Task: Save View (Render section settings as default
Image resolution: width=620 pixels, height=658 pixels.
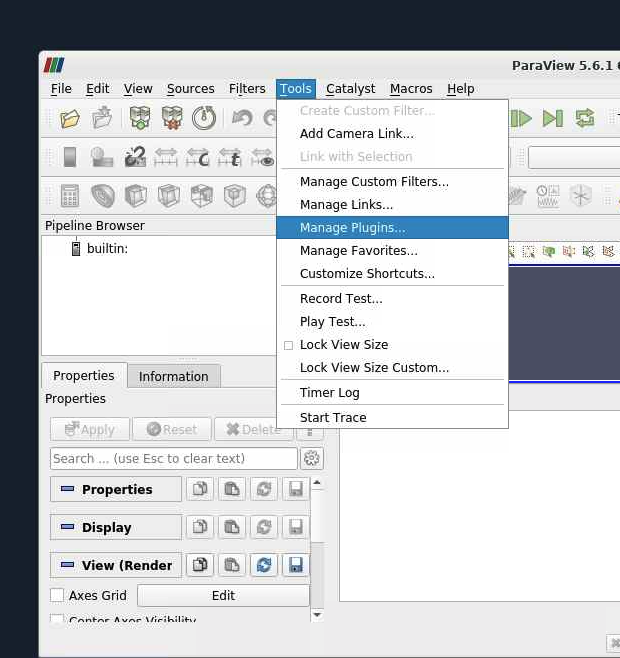Action: click(x=296, y=565)
